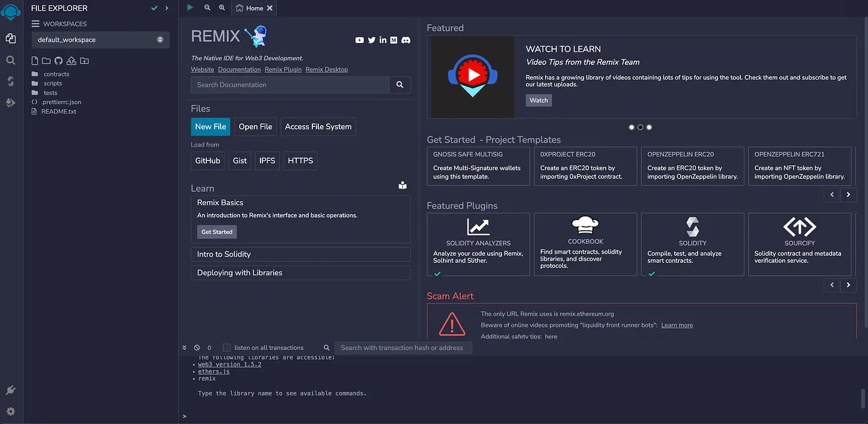Enable listen on all transactions checkbox
Screen dimensions: 868x424
[x=227, y=348]
